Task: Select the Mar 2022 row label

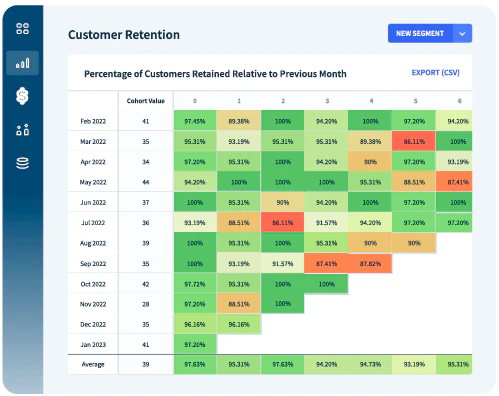Action: pos(93,142)
